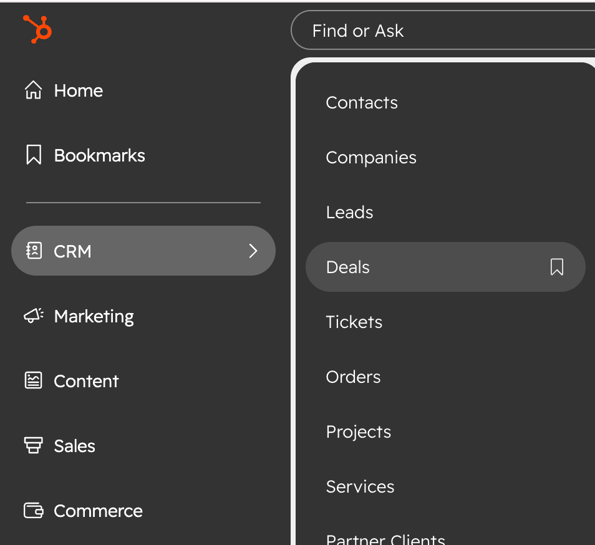This screenshot has width=595, height=545.
Task: Click the Content image icon
Action: tap(33, 380)
